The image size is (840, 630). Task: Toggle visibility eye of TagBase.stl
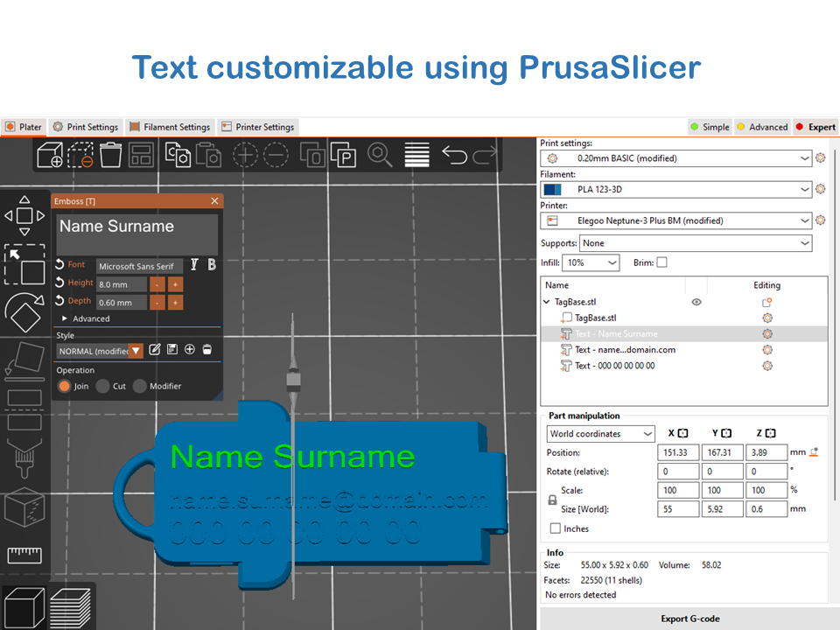(696, 302)
